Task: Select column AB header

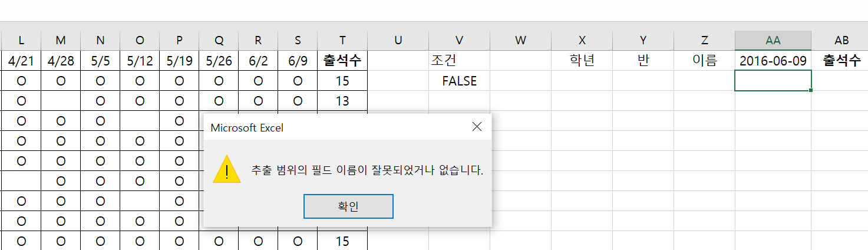Action: click(x=841, y=40)
